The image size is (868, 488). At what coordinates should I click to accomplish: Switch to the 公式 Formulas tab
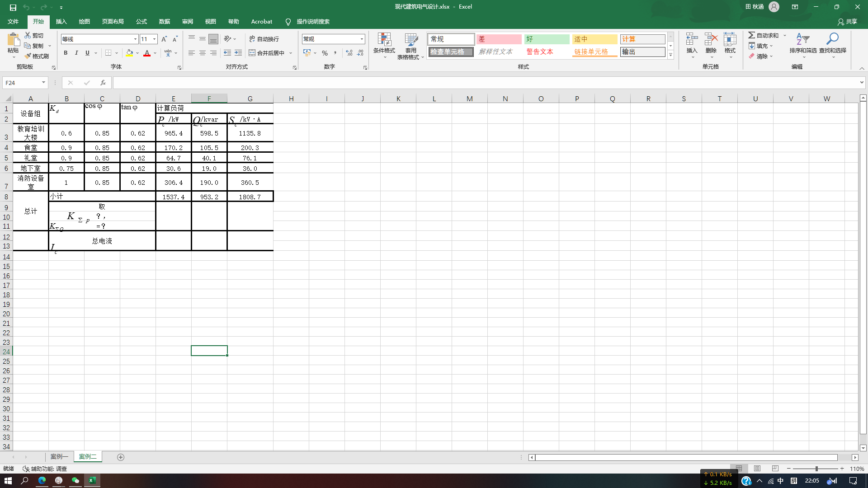click(x=142, y=21)
